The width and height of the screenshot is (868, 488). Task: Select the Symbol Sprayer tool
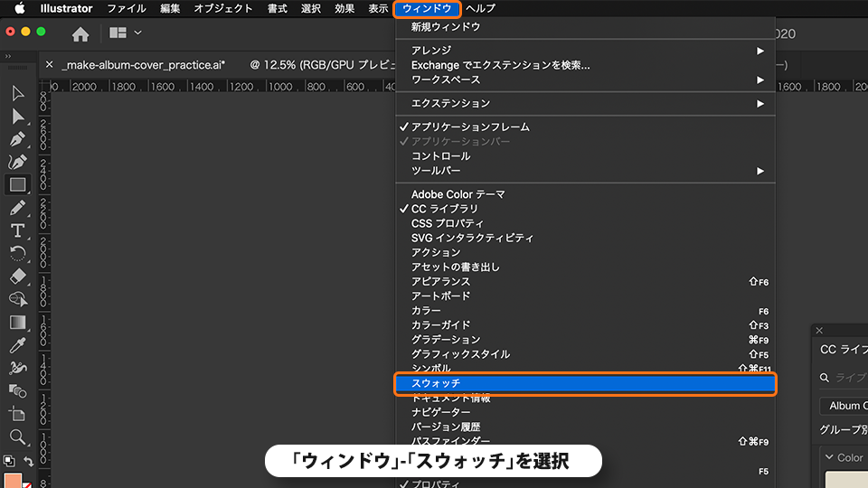[x=17, y=368]
